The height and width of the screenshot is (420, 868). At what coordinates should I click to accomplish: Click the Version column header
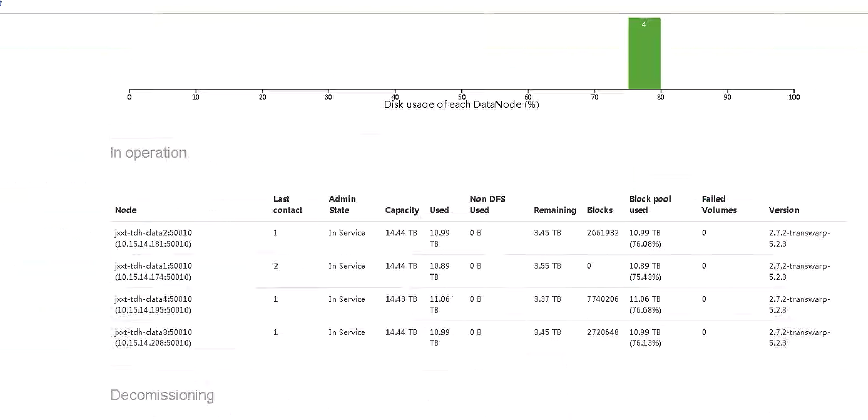click(x=784, y=210)
